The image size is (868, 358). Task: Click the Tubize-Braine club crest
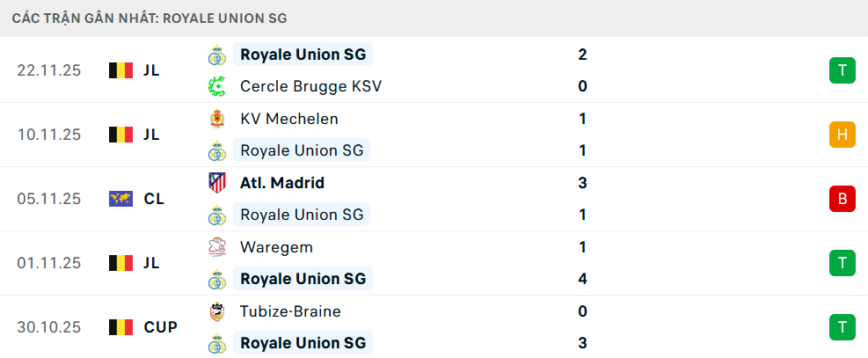click(x=216, y=311)
